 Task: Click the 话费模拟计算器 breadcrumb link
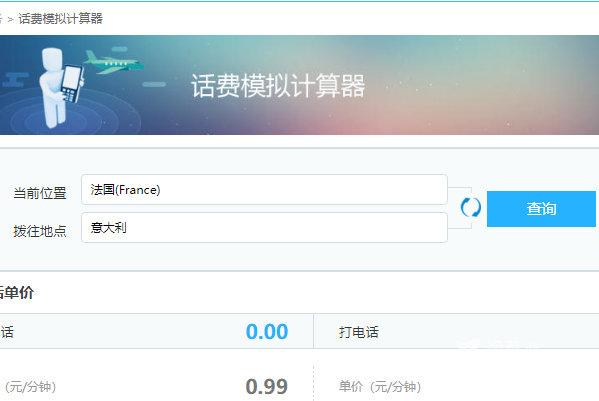click(60, 18)
